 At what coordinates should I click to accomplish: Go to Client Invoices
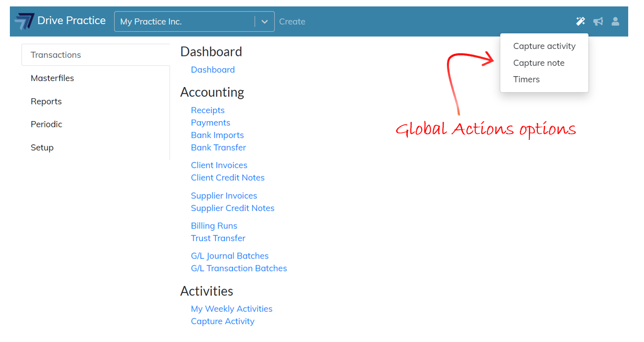(x=219, y=165)
